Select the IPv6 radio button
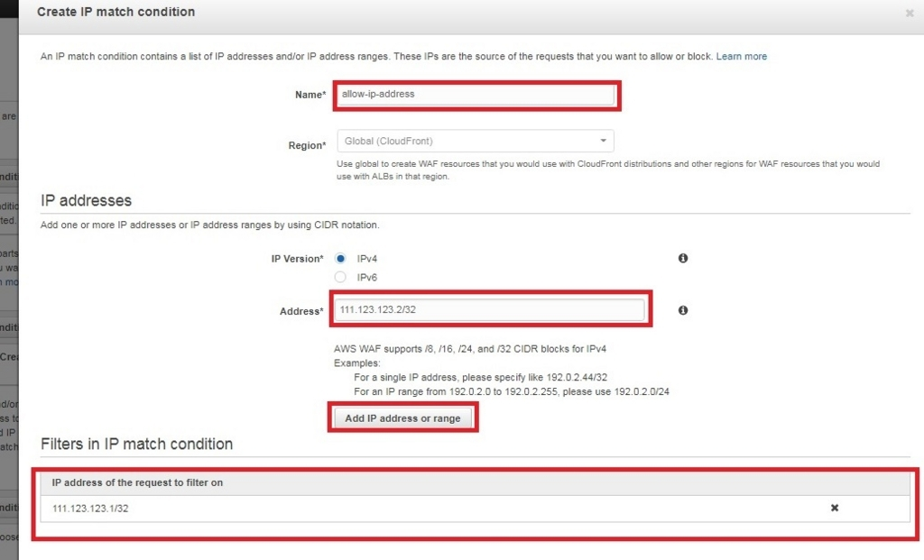This screenshot has height=560, width=924. pos(341,277)
